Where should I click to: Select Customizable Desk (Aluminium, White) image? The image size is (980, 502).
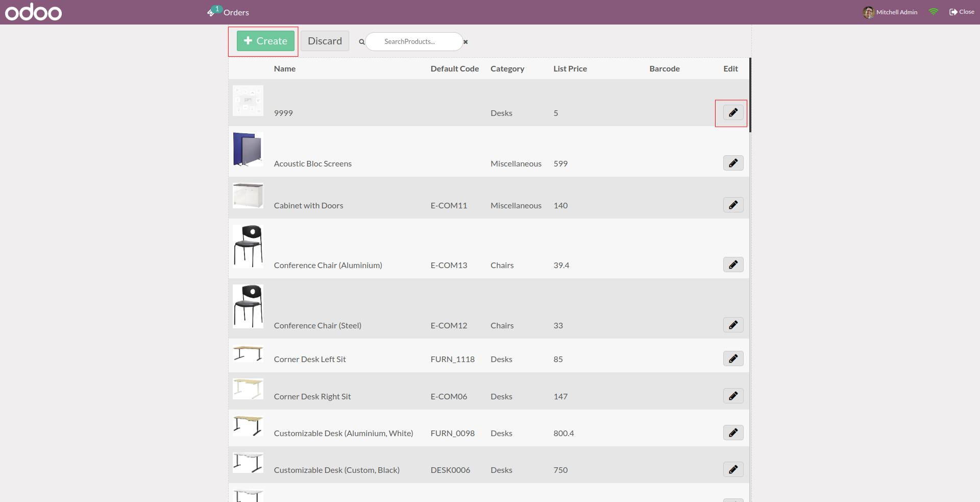[x=248, y=426]
